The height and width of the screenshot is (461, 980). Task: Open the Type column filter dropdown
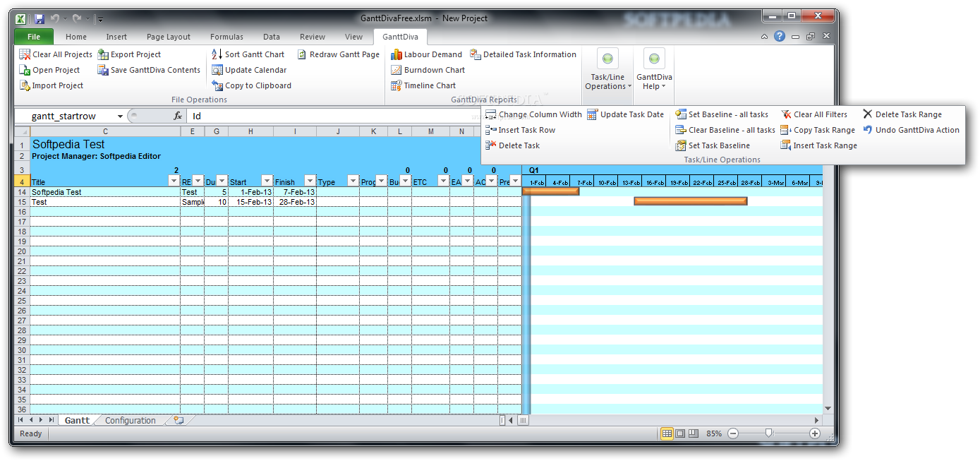click(353, 181)
